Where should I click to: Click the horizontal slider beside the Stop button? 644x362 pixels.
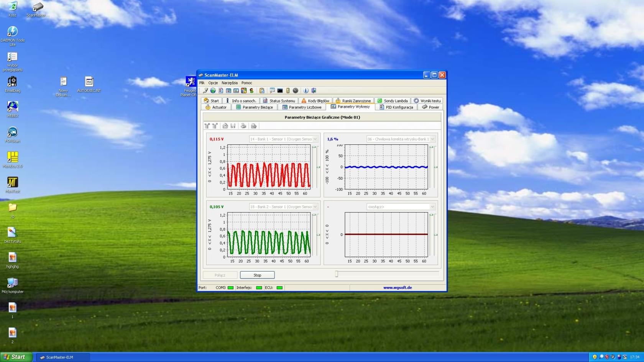387,274
